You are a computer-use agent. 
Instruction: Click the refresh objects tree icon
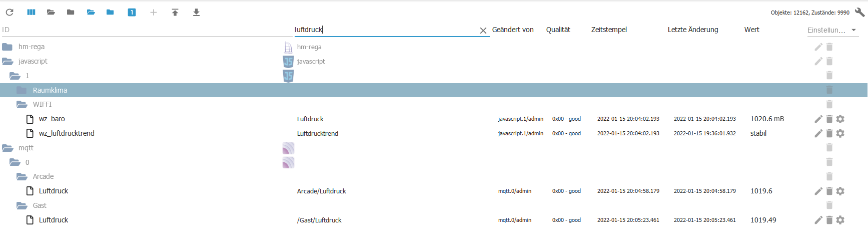click(x=10, y=12)
